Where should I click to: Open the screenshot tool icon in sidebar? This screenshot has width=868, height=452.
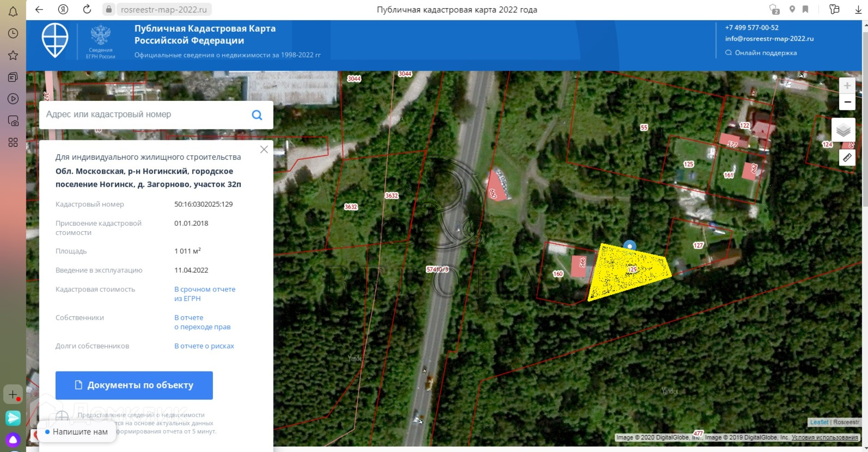pos(13,121)
